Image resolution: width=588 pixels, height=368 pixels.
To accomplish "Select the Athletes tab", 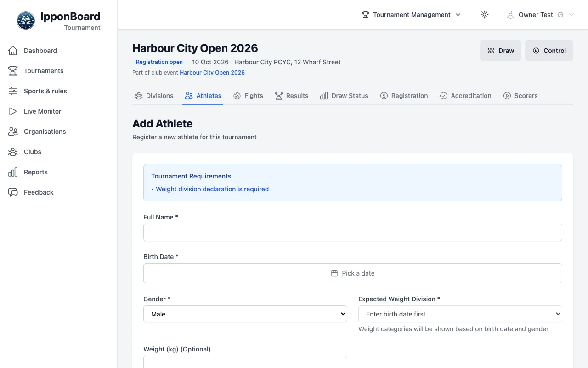I will click(x=203, y=96).
